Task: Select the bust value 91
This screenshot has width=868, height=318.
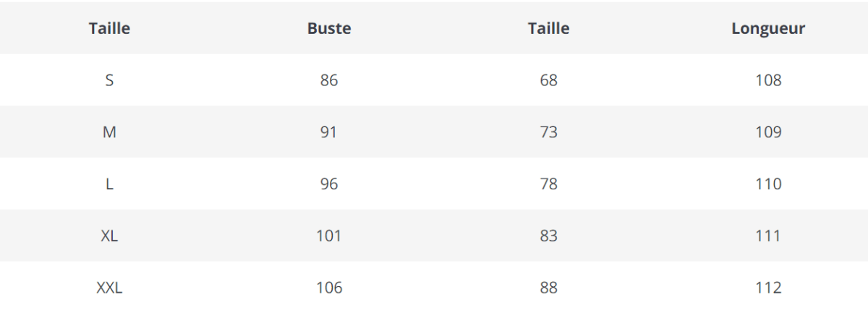Action: [x=329, y=132]
